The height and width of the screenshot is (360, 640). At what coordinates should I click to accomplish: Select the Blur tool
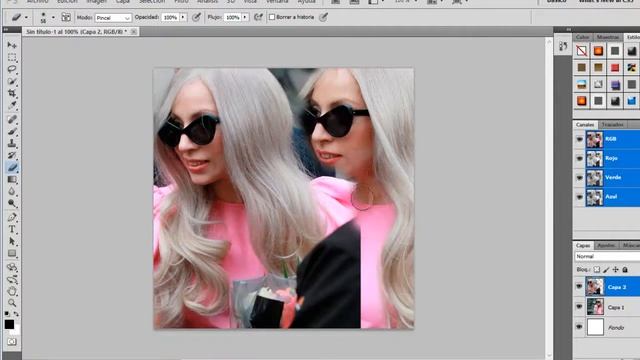[12, 191]
